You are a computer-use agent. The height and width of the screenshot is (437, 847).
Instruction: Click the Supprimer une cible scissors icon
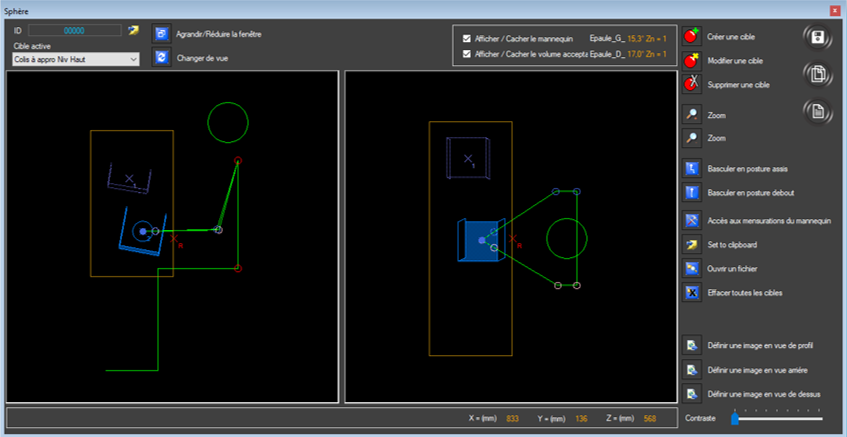pyautogui.click(x=692, y=84)
